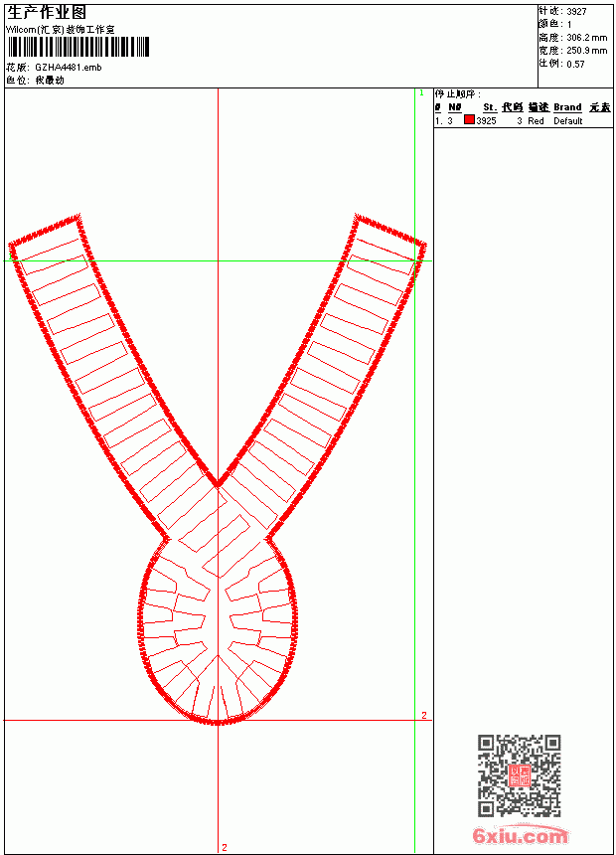Screen dimensions: 616x855
Task: Click the red marker 2 below the vertical line
Action: coord(225,847)
